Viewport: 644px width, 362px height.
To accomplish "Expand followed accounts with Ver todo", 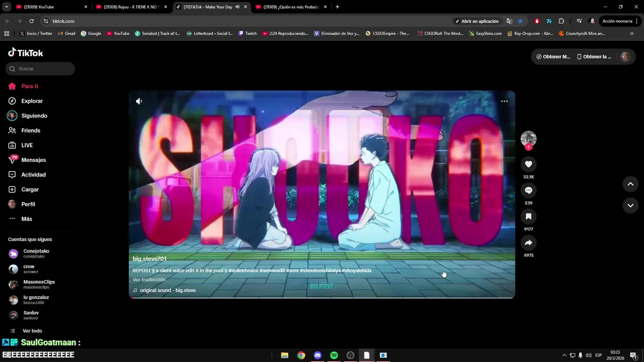I will tap(32, 331).
